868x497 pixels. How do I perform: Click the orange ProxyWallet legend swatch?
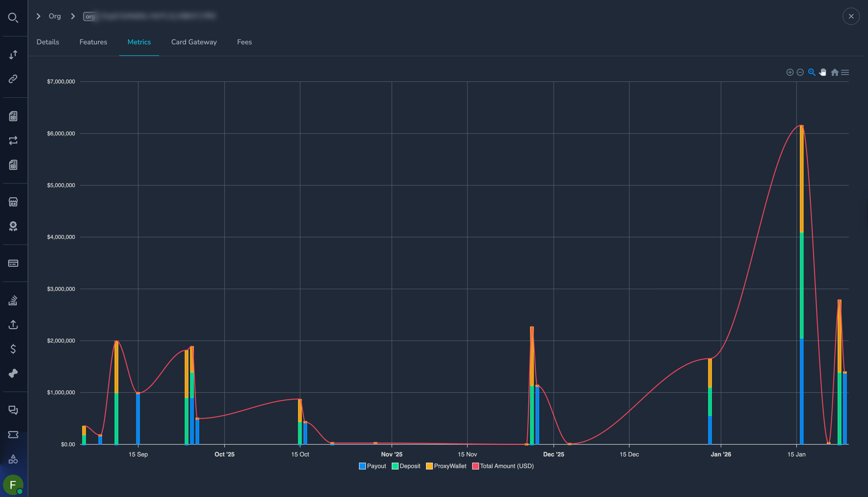(429, 466)
